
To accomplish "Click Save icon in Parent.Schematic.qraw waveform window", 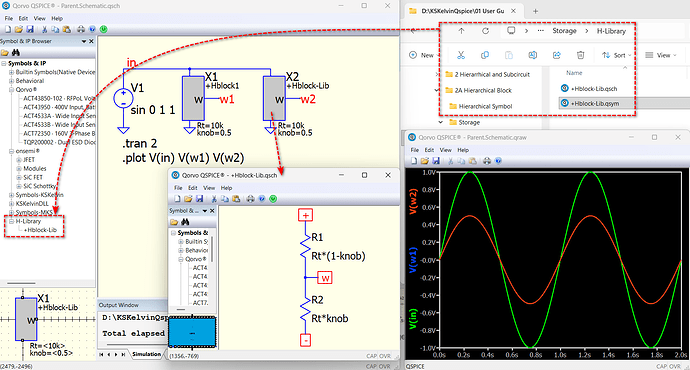I will (x=436, y=161).
